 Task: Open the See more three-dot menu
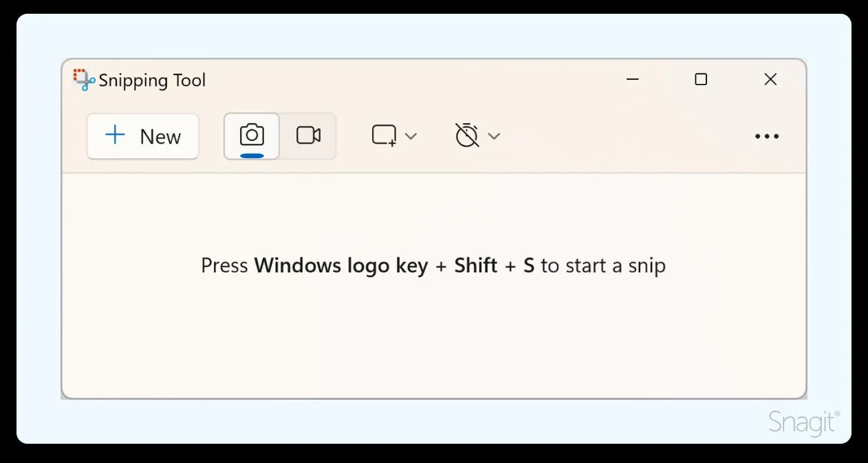[767, 136]
